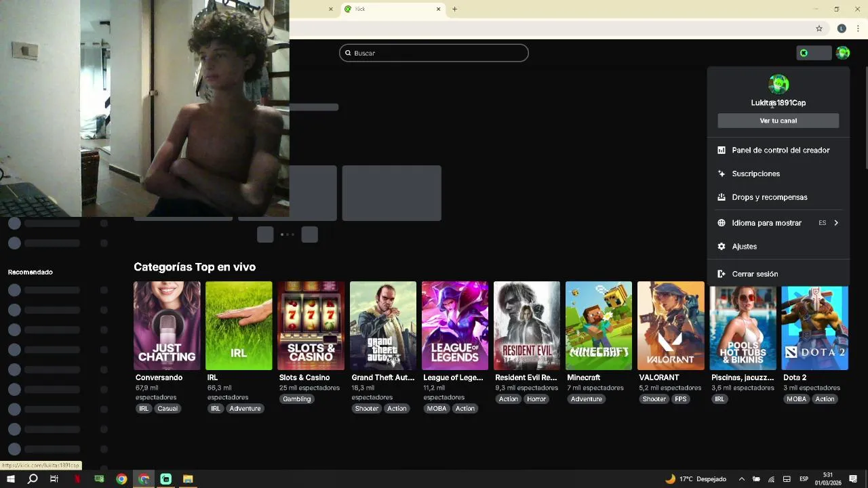Focus the Buscar search field
Image resolution: width=868 pixels, height=488 pixels.
pos(434,53)
